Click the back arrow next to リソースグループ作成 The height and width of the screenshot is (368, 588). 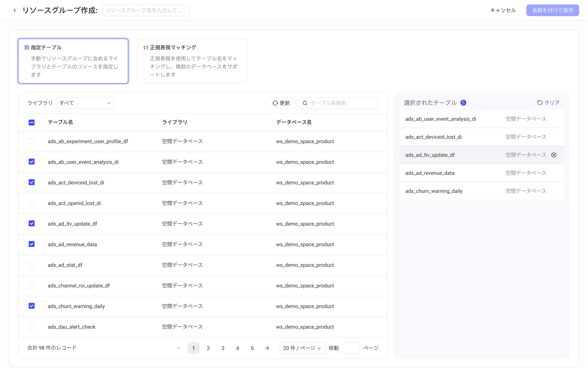click(x=15, y=10)
